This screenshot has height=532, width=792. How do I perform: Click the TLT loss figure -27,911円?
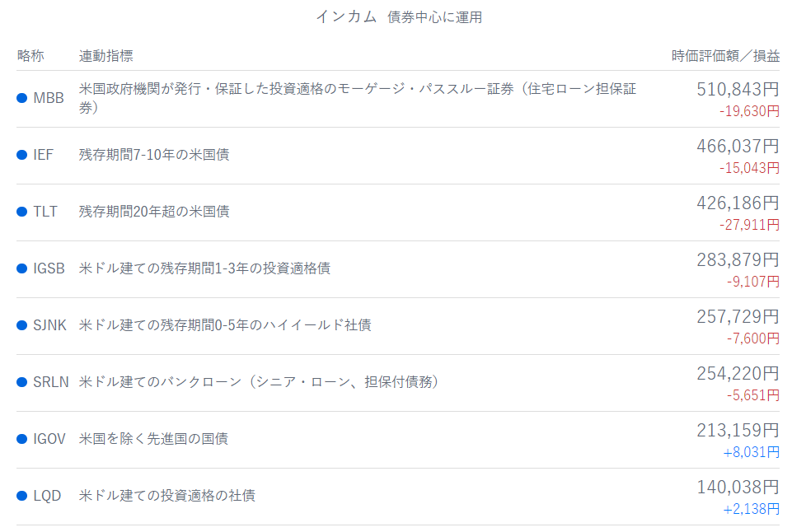click(x=749, y=225)
